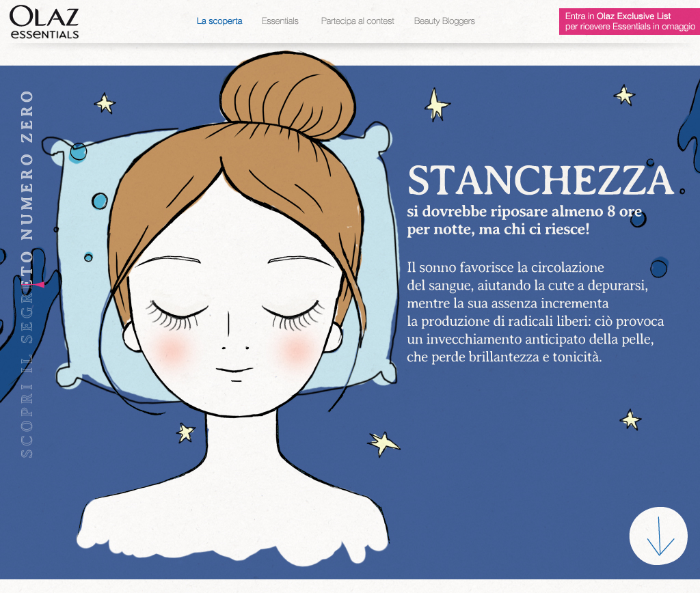Screen dimensions: 700x593
Task: Click the star beside the girl's neck
Action: (185, 432)
